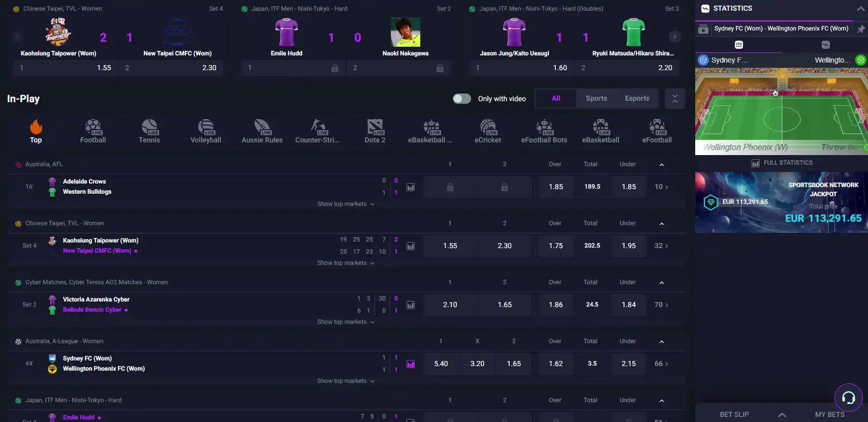Open 66 more markets for Sydney FC match

661,364
